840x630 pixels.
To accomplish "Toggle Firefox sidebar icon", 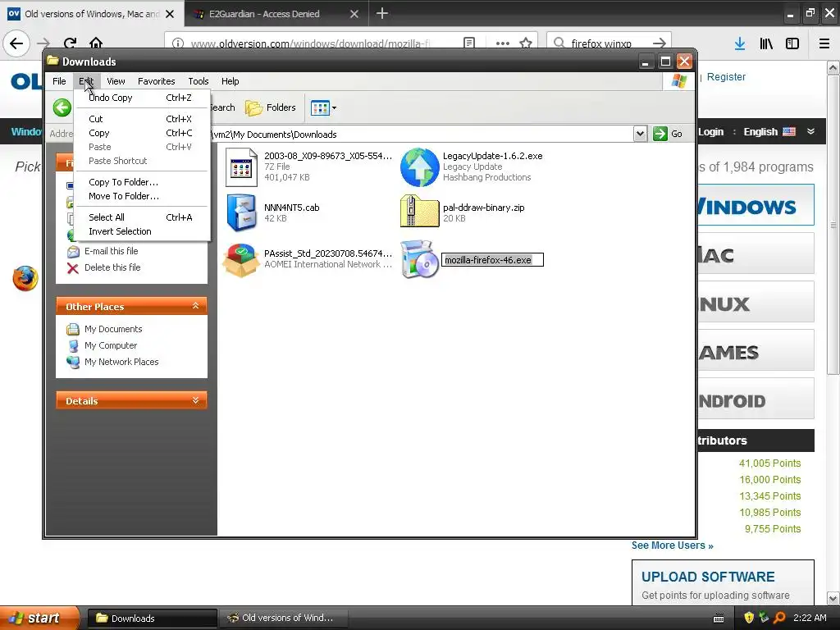I will point(792,44).
